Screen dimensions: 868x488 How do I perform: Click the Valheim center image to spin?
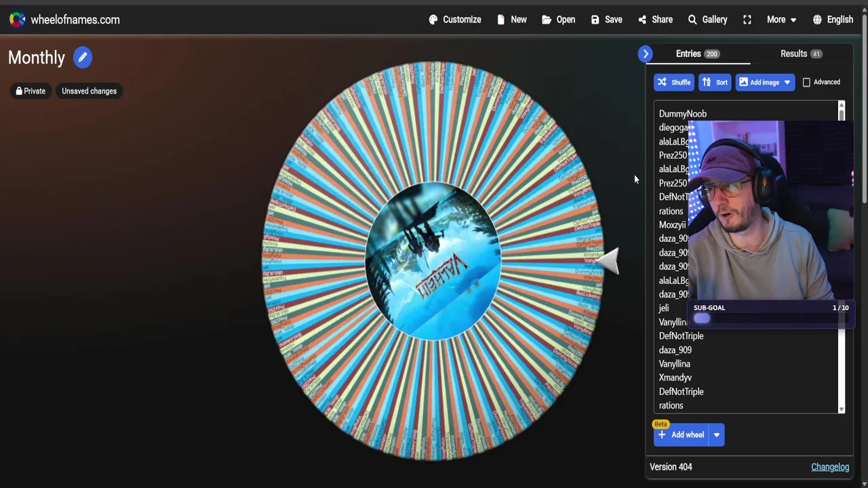coord(433,261)
